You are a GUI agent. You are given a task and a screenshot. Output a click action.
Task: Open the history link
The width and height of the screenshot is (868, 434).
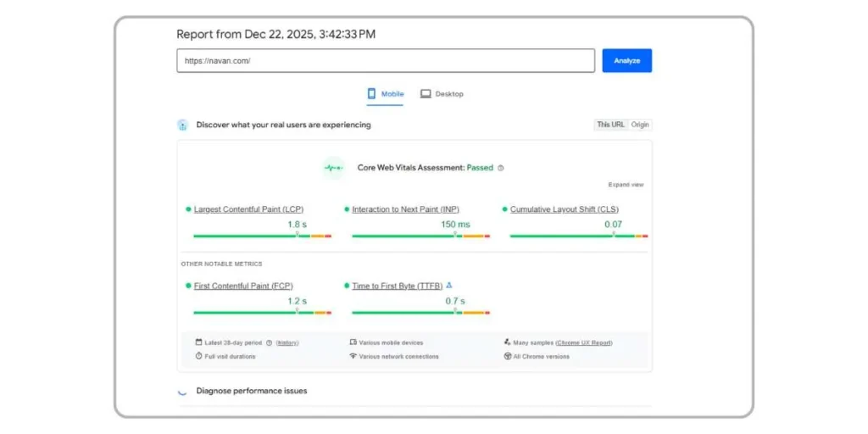pyautogui.click(x=287, y=343)
